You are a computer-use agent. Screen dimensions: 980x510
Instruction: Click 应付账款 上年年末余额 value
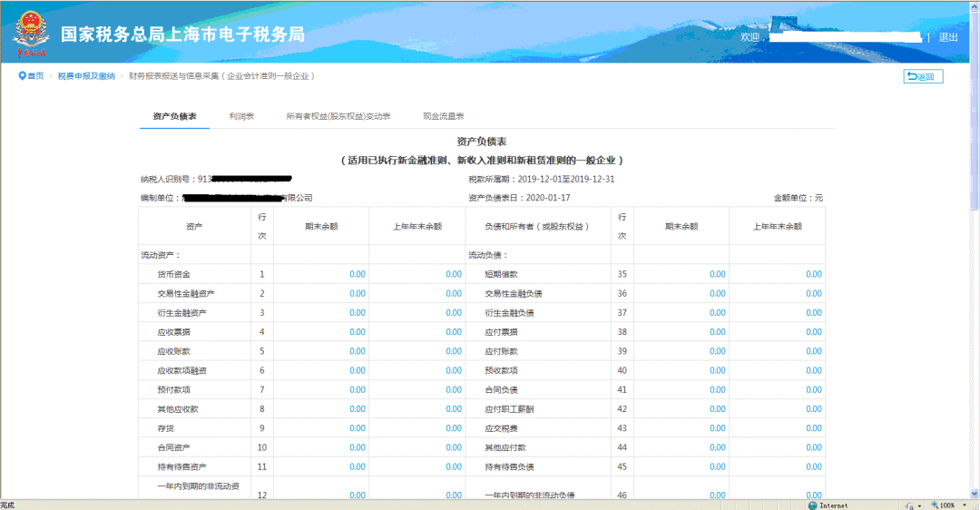(814, 351)
